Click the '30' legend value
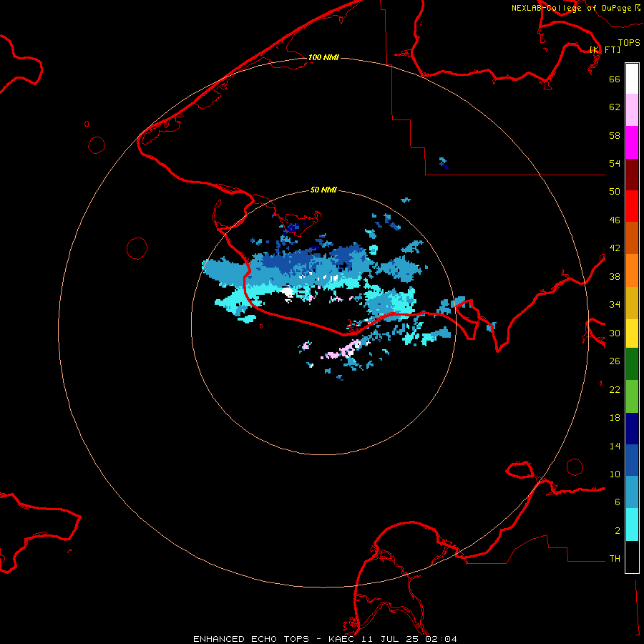 tap(615, 333)
